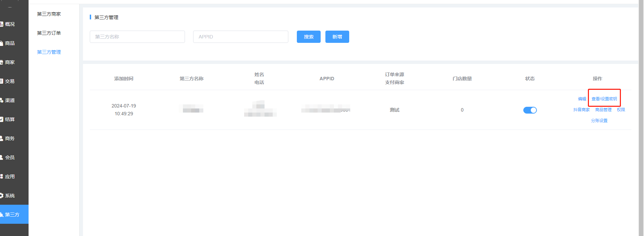Screen dimensions: 644x236
Task: Select 第三方管理 submenu item
Action: [49, 52]
